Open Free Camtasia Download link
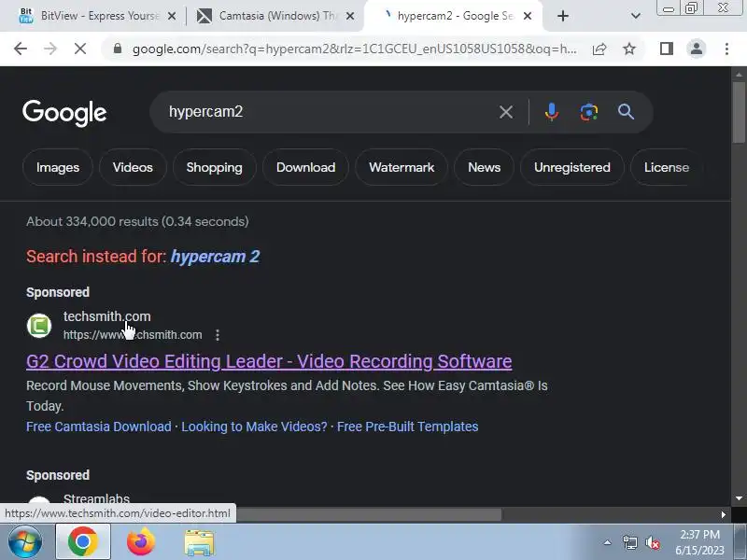Viewport: 747px width, 560px height. 99,427
